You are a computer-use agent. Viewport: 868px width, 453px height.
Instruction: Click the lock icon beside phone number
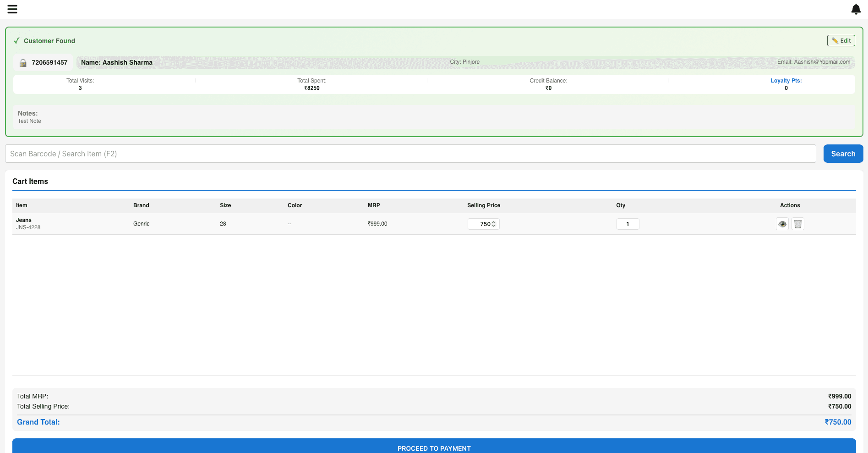pos(23,63)
